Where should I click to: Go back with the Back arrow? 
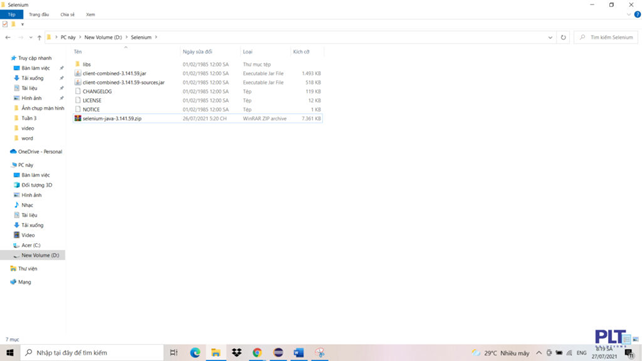coord(8,37)
